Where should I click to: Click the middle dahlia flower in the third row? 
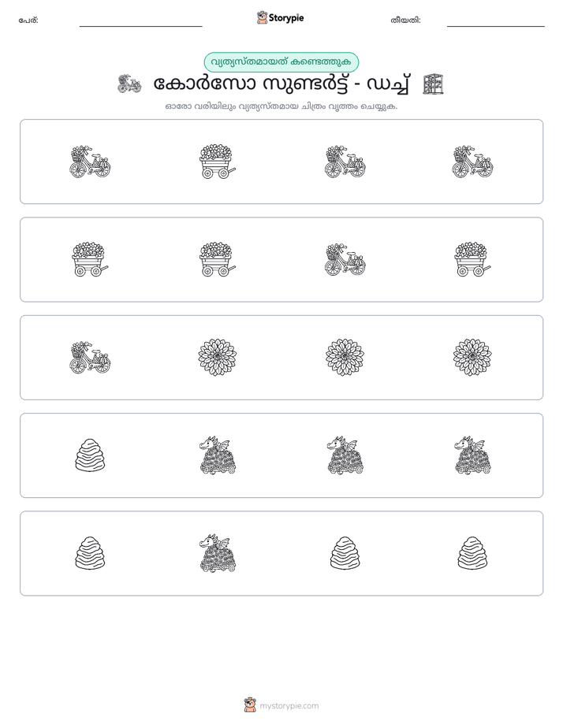click(345, 358)
